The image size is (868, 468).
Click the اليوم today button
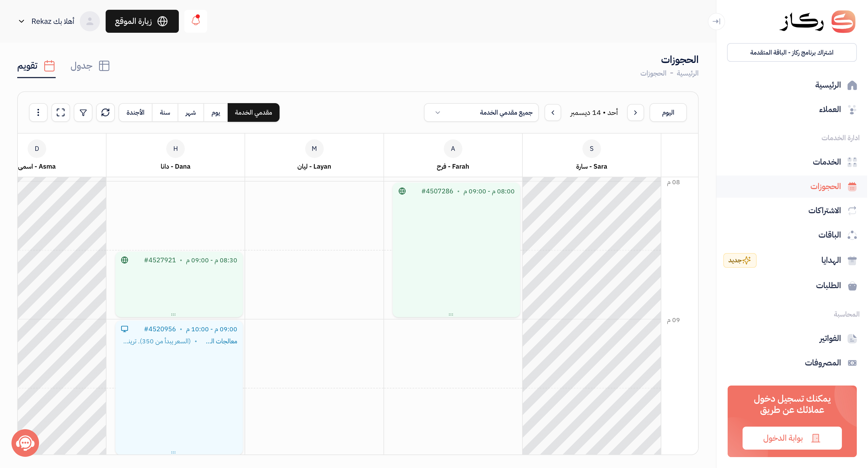pos(668,112)
